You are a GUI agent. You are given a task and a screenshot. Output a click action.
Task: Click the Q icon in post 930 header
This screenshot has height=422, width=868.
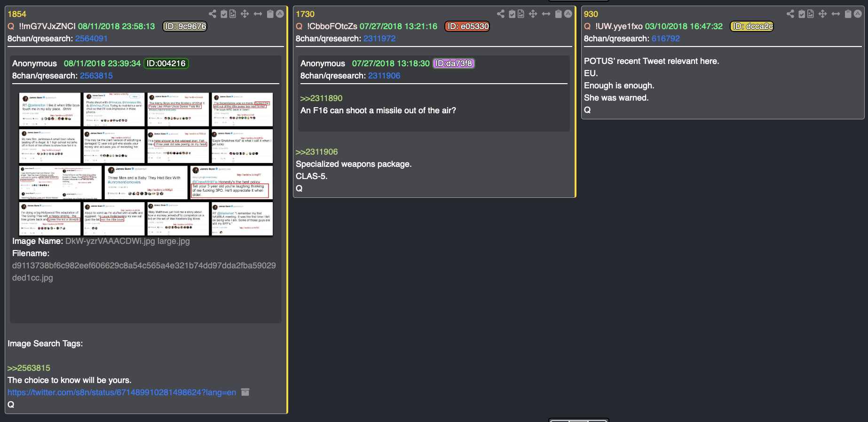point(587,26)
